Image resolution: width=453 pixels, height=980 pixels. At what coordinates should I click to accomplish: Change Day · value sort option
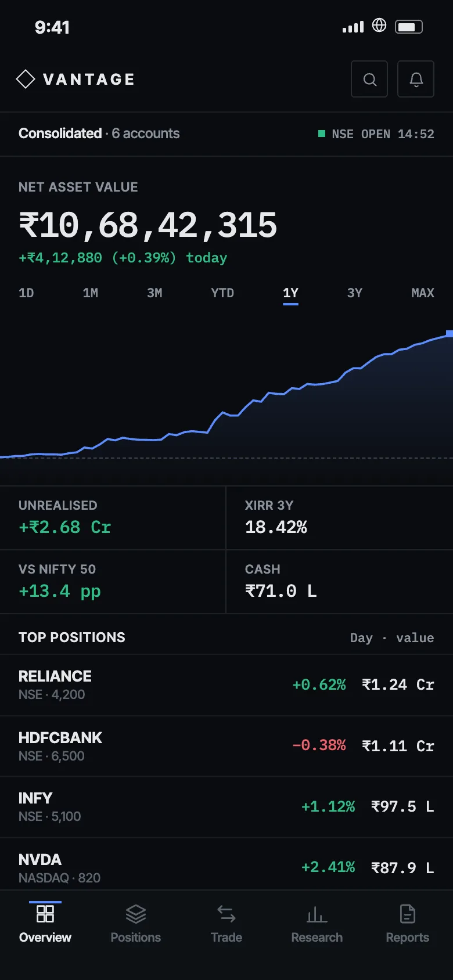pos(392,637)
